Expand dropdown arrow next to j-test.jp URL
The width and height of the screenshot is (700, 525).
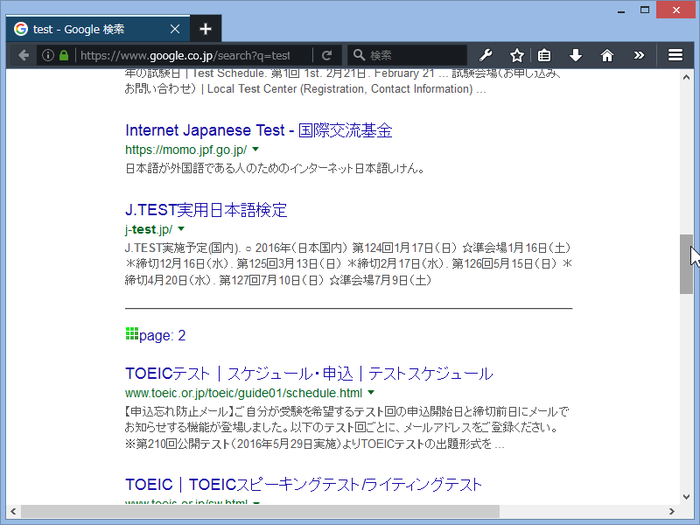click(x=181, y=229)
